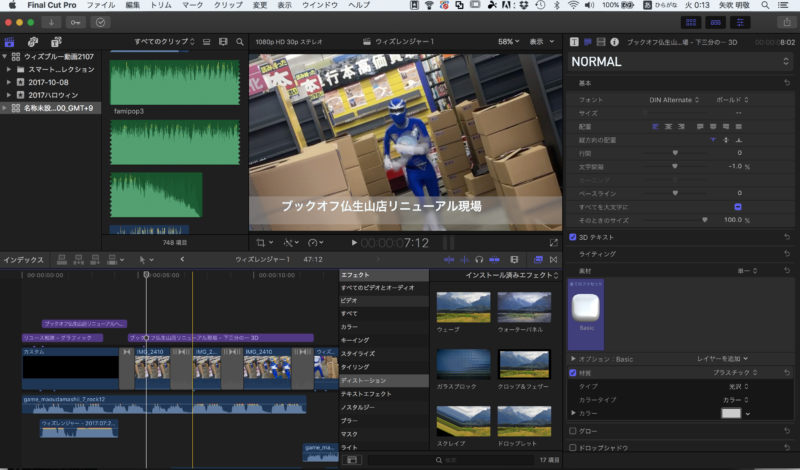The image size is (800, 470).
Task: Open the DIN Alternate font dropdown
Action: pos(674,100)
